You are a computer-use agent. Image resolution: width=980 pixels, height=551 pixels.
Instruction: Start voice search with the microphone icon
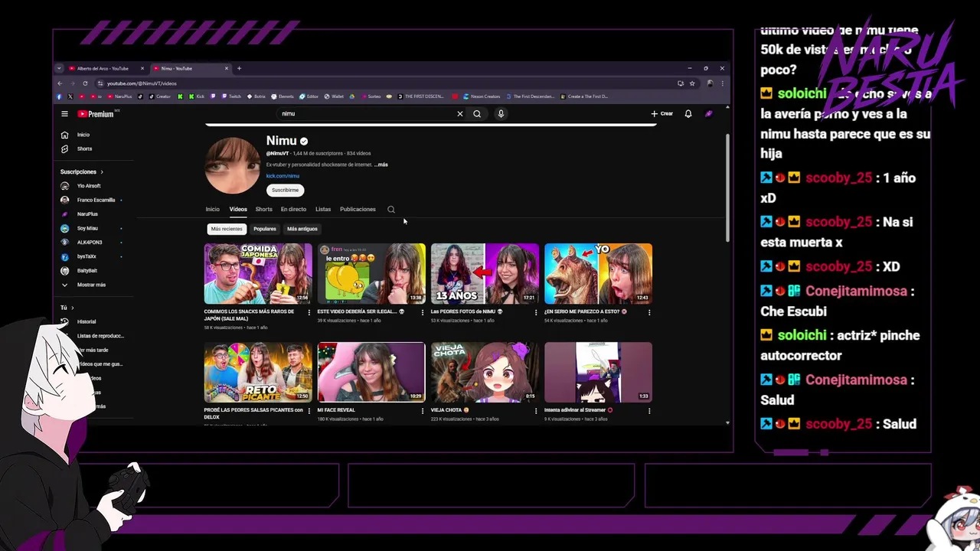click(x=501, y=114)
